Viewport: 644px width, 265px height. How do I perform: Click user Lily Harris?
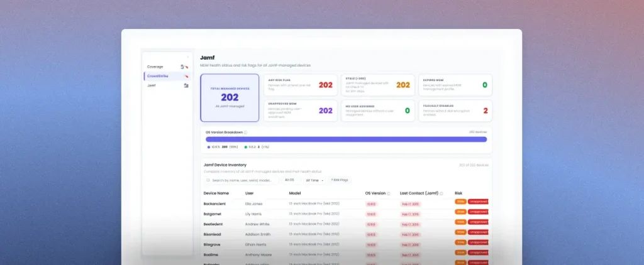point(253,214)
